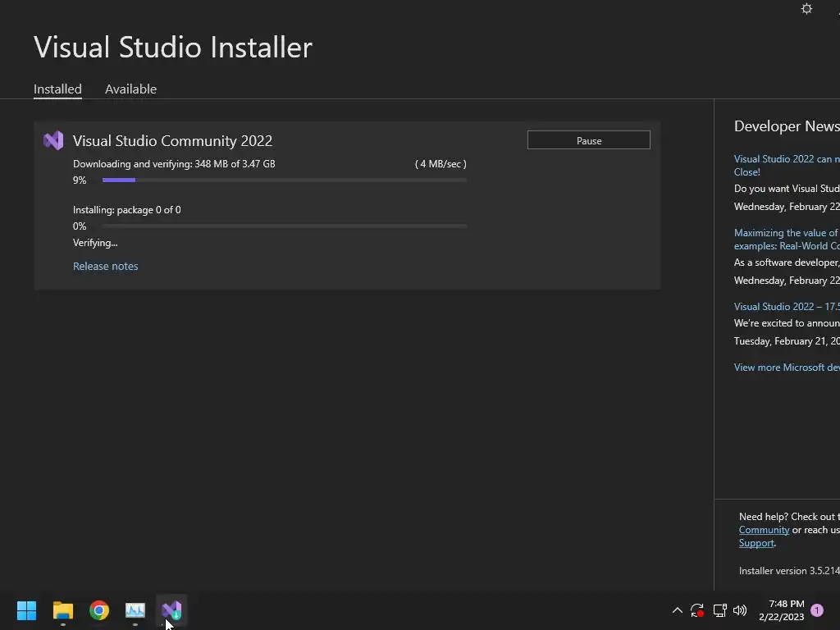
Task: Open the network status tray icon
Action: click(x=719, y=610)
